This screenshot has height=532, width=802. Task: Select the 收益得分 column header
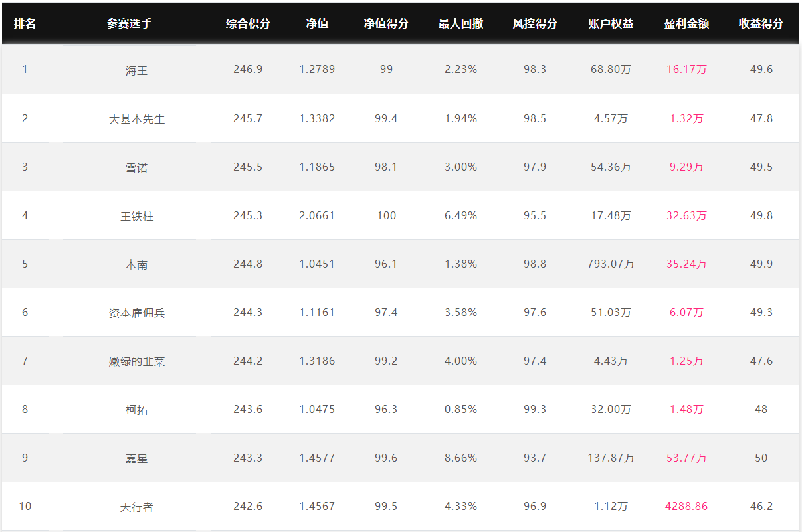(x=761, y=23)
